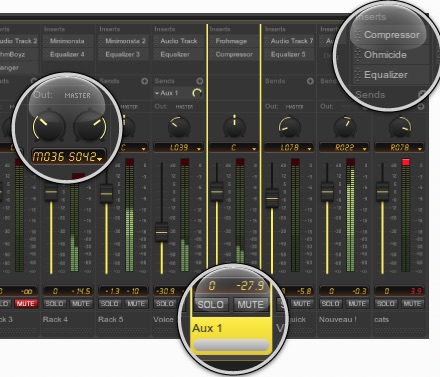440x377 pixels.
Task: Open the M036 S042 pan mode dropdown
Action: point(99,160)
